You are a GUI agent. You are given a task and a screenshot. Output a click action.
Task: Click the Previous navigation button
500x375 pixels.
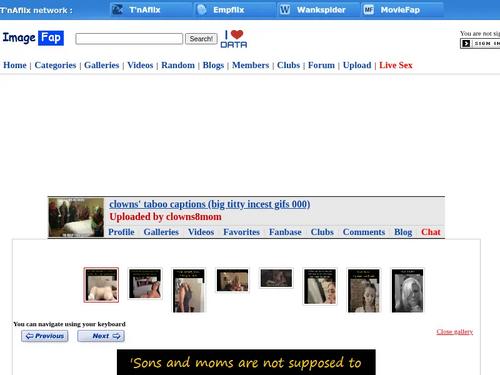click(45, 336)
